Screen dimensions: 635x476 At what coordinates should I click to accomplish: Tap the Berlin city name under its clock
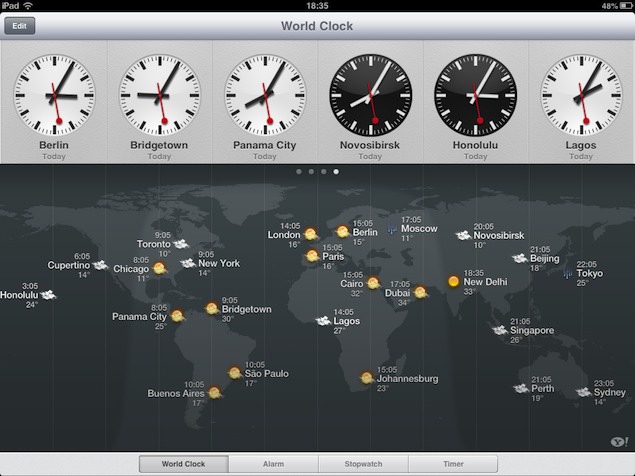click(54, 145)
